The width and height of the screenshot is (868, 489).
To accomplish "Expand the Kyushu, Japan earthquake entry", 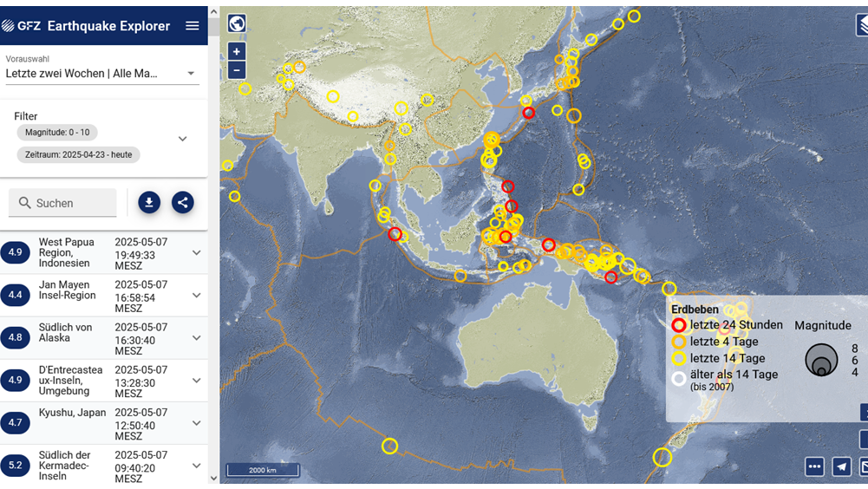I will tap(196, 423).
